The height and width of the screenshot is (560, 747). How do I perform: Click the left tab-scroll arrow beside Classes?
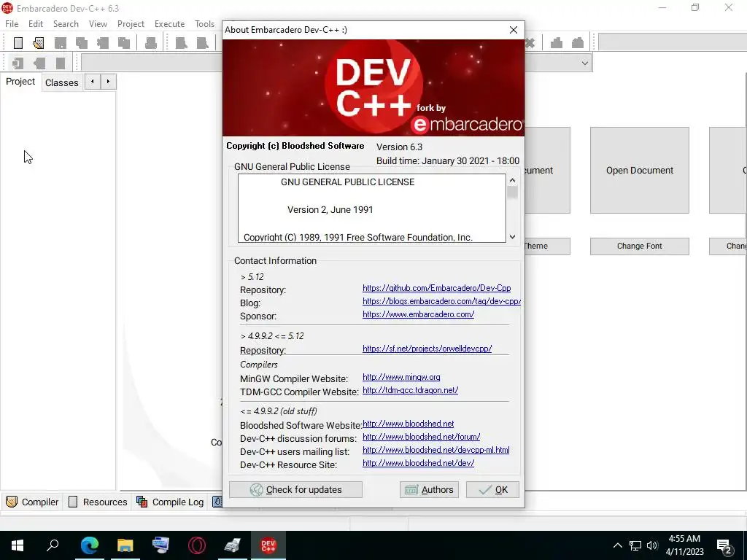coord(93,82)
